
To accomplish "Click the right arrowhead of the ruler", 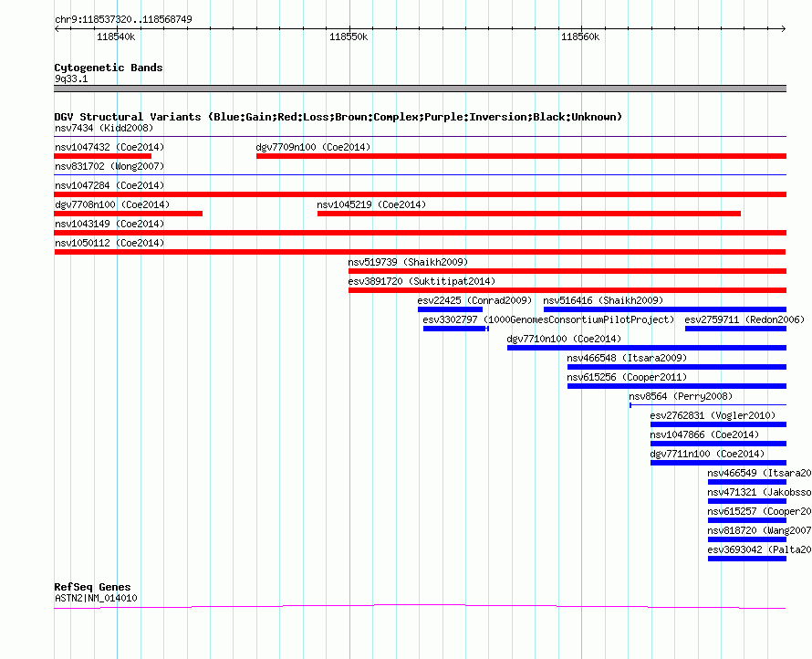I will (783, 29).
